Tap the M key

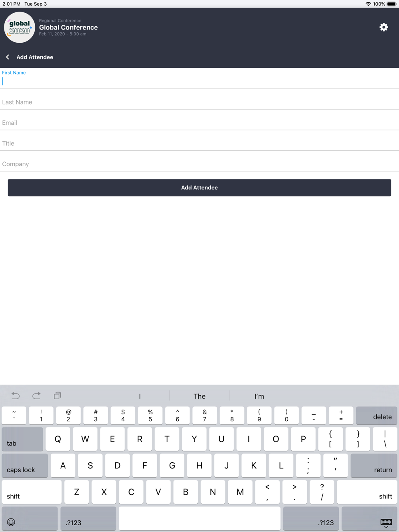click(x=240, y=492)
